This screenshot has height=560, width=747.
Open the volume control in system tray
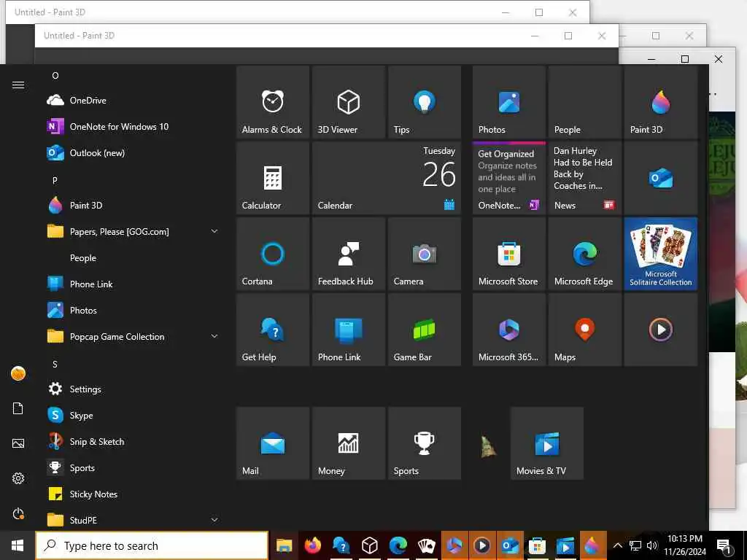[x=652, y=545]
